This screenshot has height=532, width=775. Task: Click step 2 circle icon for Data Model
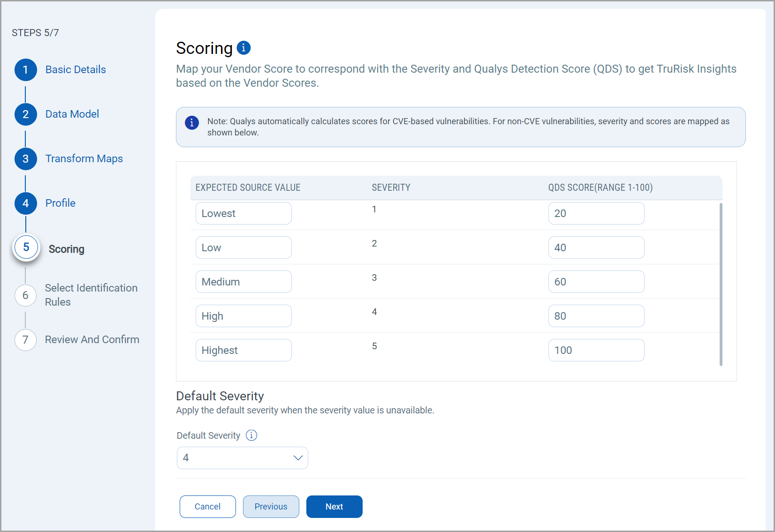[26, 114]
